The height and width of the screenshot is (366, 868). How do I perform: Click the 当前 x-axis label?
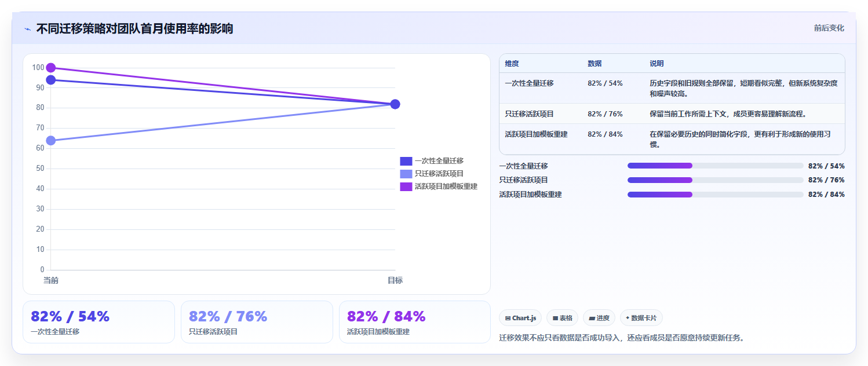pyautogui.click(x=51, y=280)
